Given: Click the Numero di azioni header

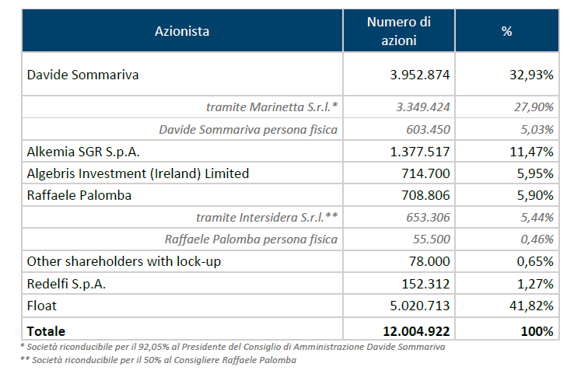Looking at the screenshot, I should pyautogui.click(x=399, y=31).
